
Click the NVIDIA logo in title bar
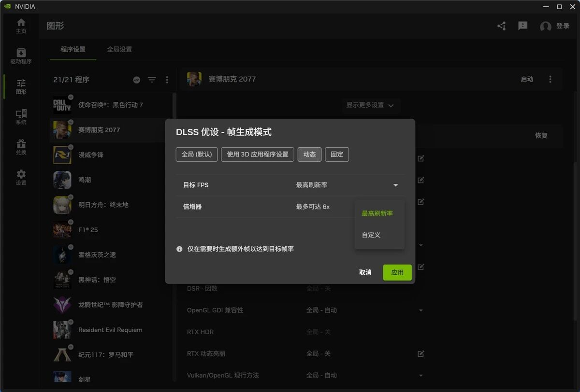click(7, 7)
